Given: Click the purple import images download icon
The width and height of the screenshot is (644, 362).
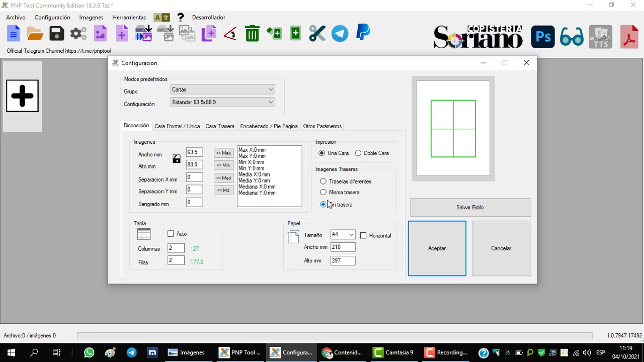Looking at the screenshot, I should (x=143, y=34).
